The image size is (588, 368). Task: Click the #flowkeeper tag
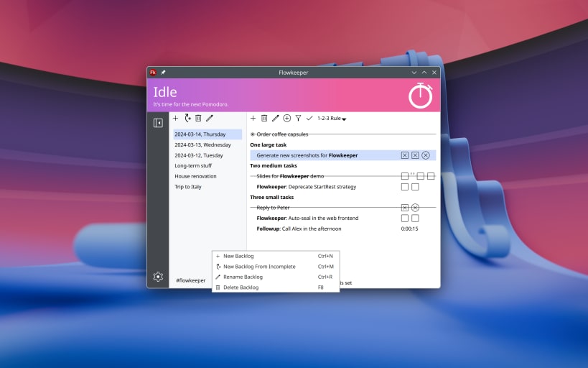[x=191, y=280]
